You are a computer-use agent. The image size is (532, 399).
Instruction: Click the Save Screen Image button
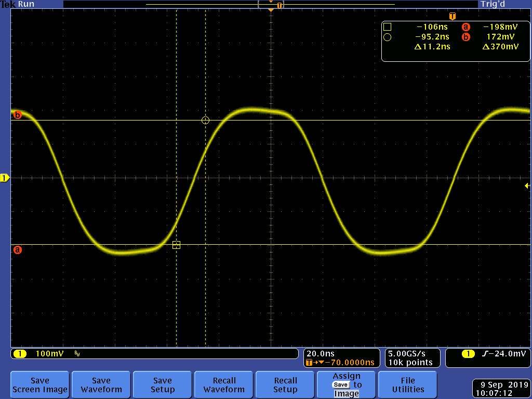39,385
